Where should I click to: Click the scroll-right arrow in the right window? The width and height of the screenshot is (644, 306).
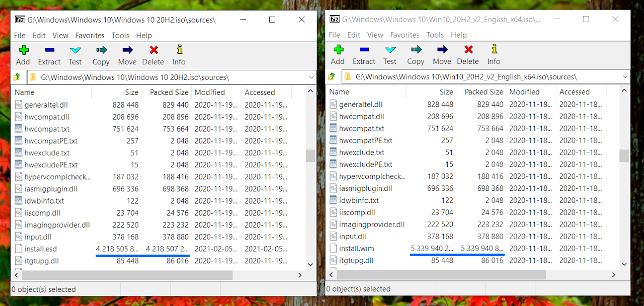click(614, 275)
